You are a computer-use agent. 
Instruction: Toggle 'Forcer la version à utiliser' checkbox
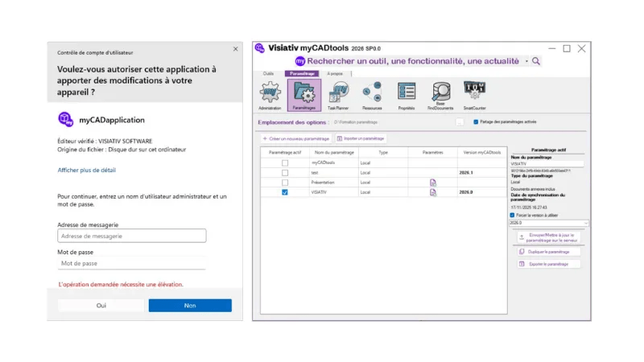click(512, 215)
